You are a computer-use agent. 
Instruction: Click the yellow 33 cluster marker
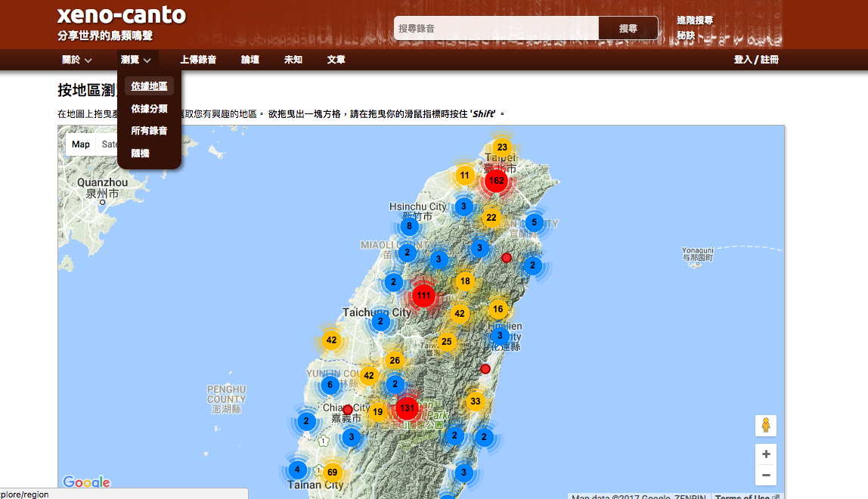(x=475, y=401)
